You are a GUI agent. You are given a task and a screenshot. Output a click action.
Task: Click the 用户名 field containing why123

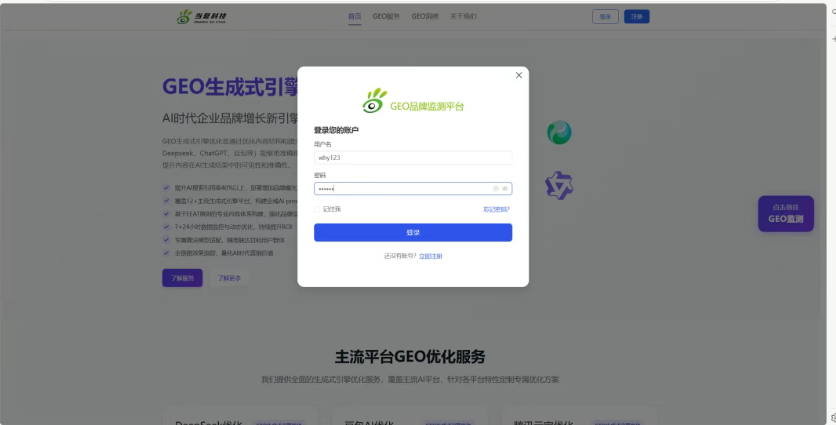coord(412,158)
